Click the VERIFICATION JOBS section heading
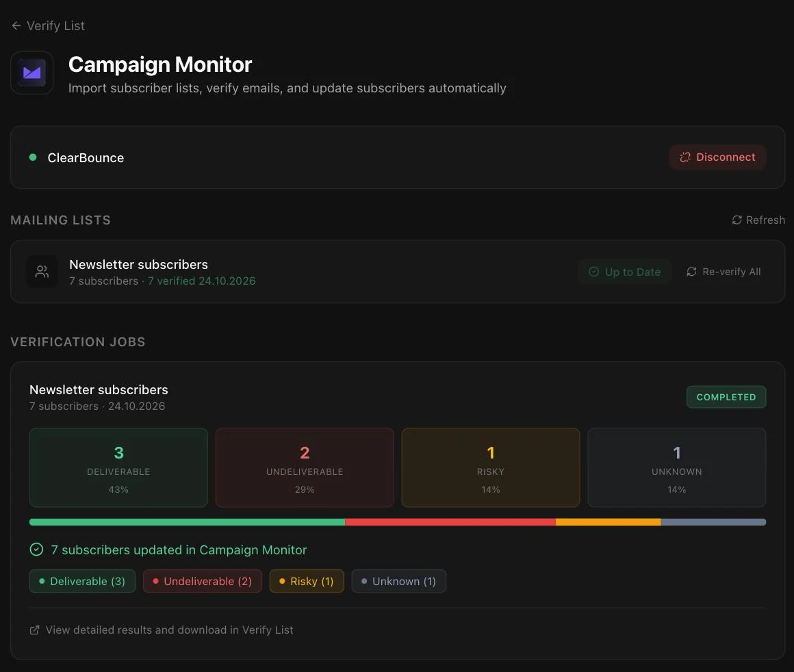The height and width of the screenshot is (672, 794). coord(78,342)
